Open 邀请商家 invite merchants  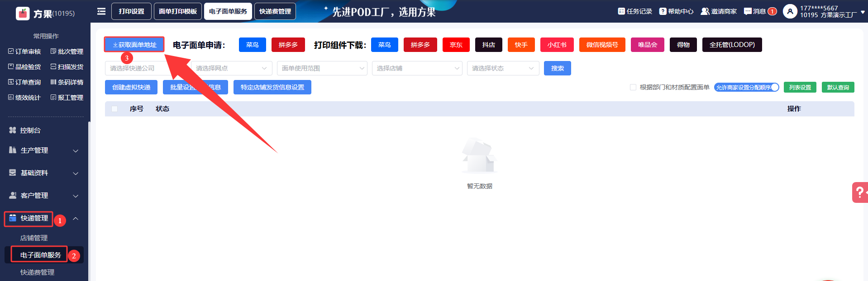[719, 11]
